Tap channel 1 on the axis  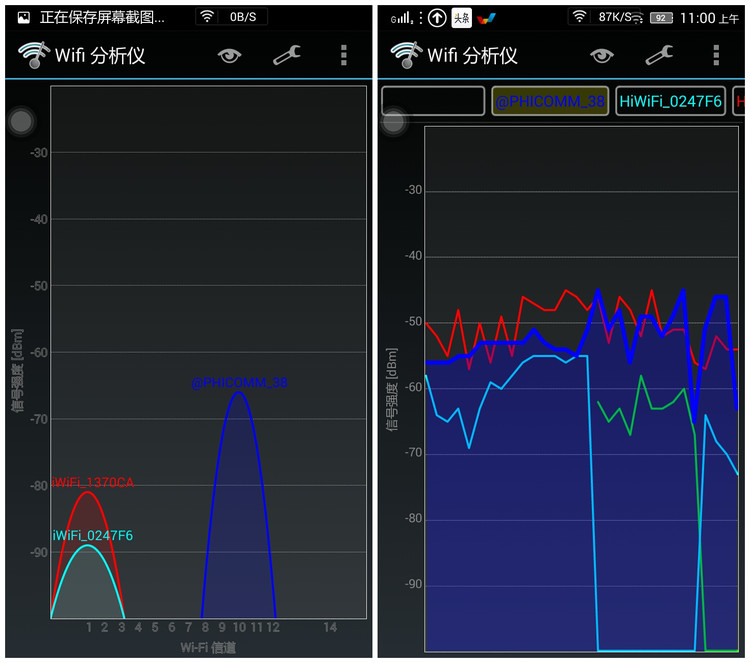(x=89, y=628)
